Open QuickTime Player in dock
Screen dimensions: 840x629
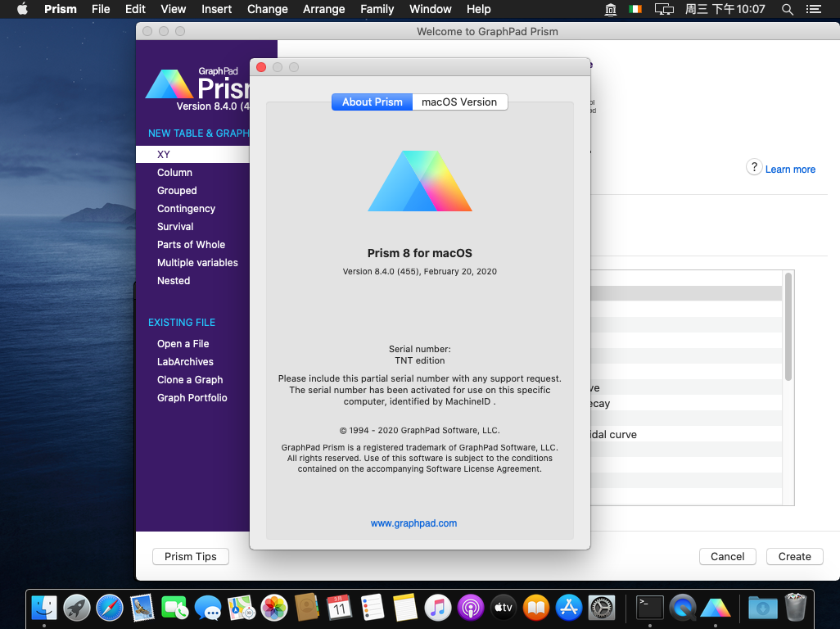coord(683,608)
